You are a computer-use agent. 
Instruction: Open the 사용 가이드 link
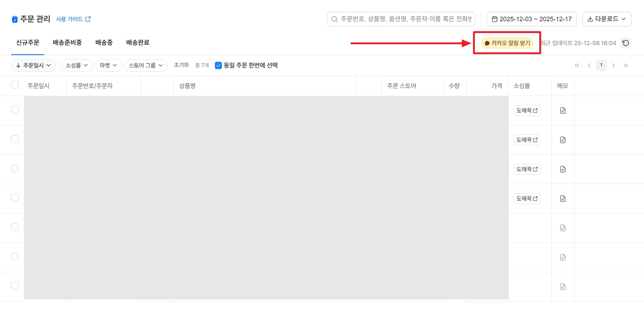pos(73,19)
